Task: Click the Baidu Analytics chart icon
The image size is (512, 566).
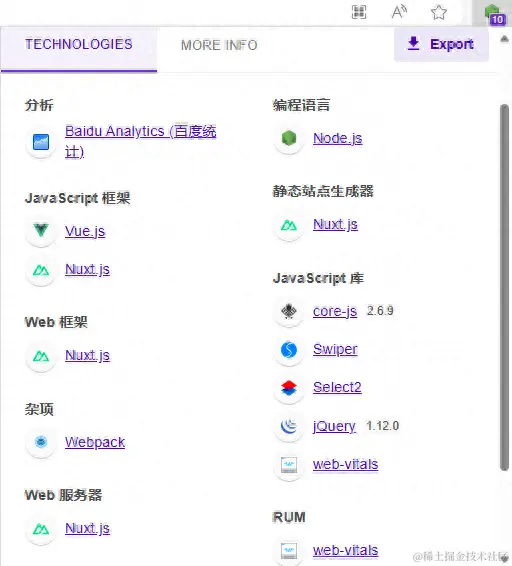Action: click(x=41, y=142)
